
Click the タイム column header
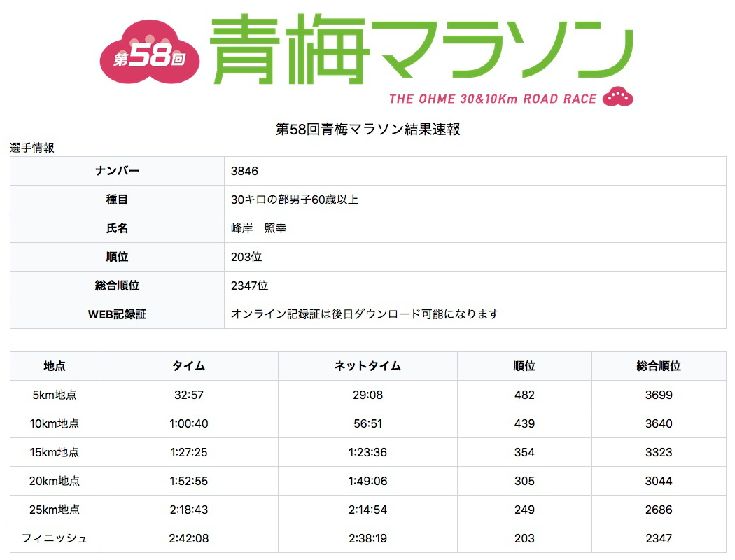coord(188,366)
